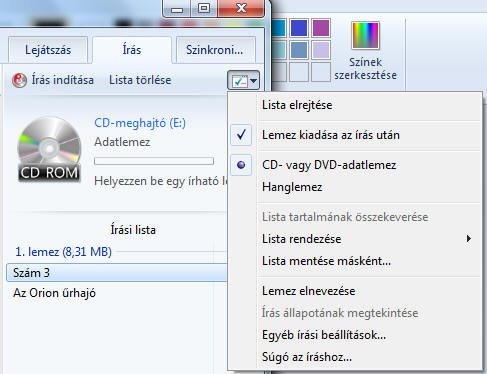
Task: Toggle Lemez kiadása az írás után
Action: (355, 135)
